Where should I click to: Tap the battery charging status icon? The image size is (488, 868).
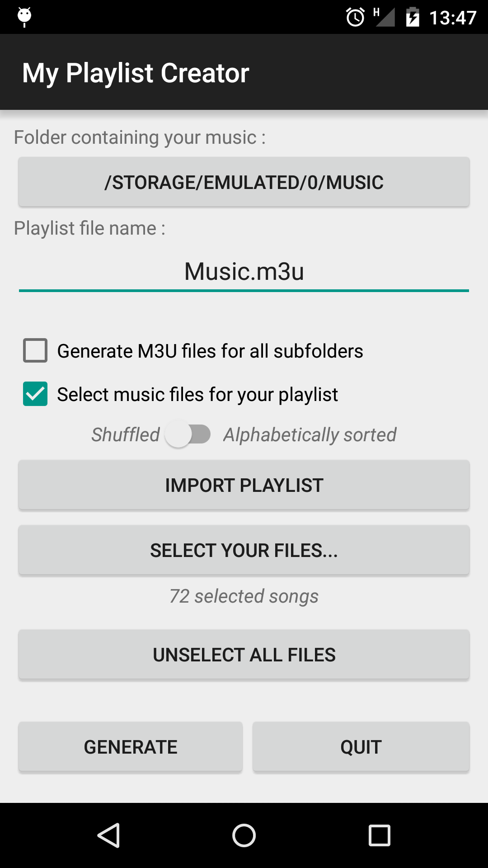(x=413, y=17)
